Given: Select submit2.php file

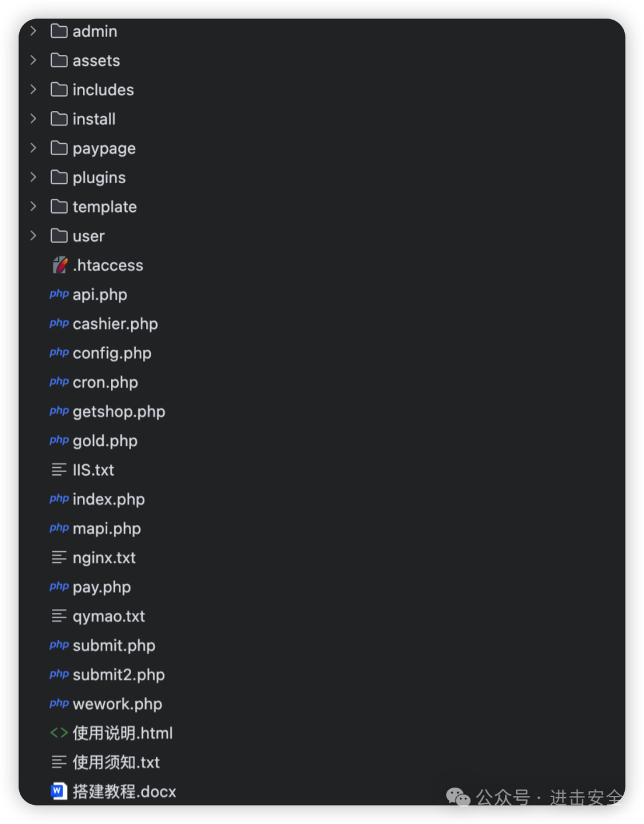Looking at the screenshot, I should 118,675.
